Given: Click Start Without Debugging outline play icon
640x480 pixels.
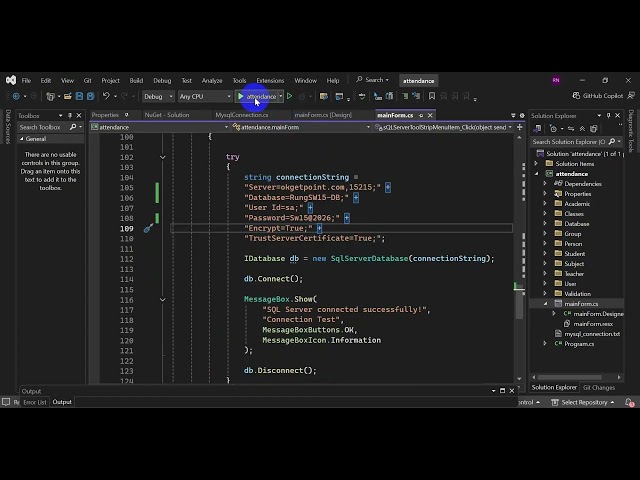Looking at the screenshot, I should 289,96.
